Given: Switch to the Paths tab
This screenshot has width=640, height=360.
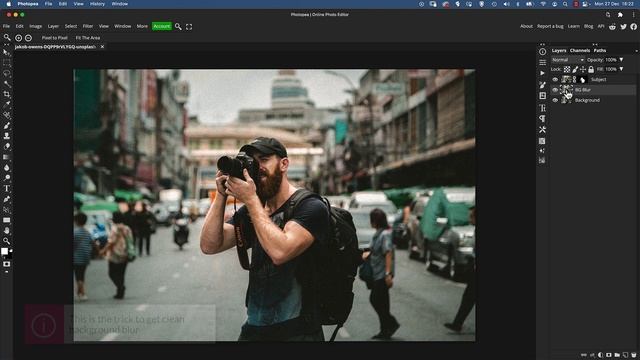Looking at the screenshot, I should (x=600, y=51).
